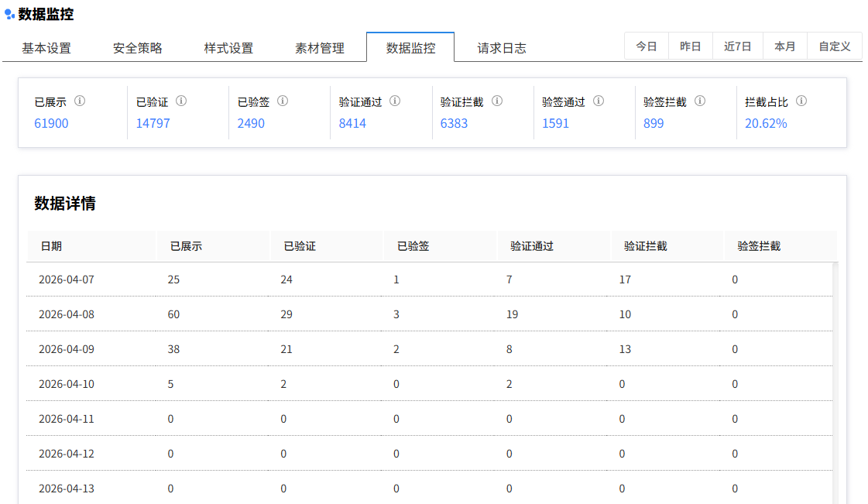Click info icon next to 验证拦截
This screenshot has height=504, width=868.
pyautogui.click(x=496, y=101)
